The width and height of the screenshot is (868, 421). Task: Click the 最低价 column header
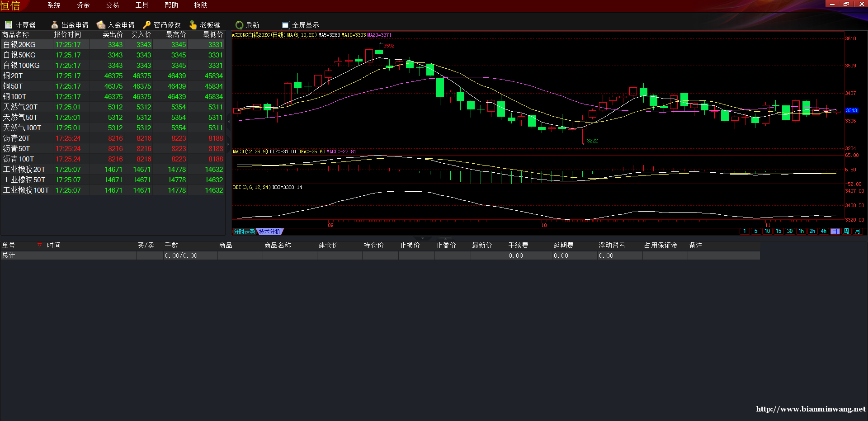pyautogui.click(x=213, y=34)
